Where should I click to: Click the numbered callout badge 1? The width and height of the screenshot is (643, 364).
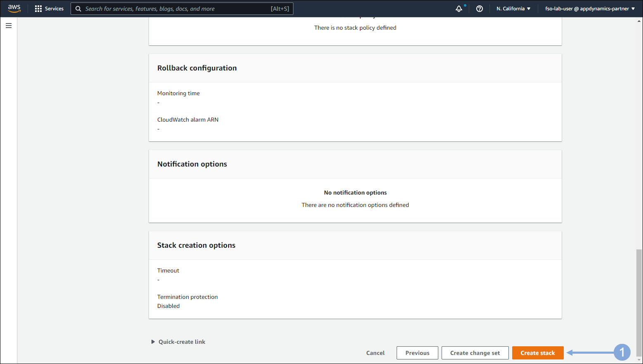(622, 352)
